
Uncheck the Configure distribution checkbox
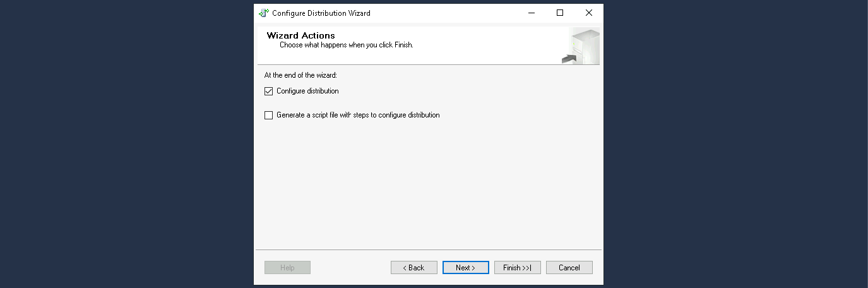pos(269,91)
